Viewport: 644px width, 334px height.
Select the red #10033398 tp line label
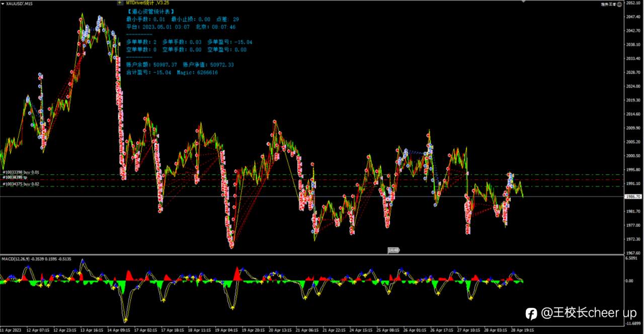pos(14,177)
